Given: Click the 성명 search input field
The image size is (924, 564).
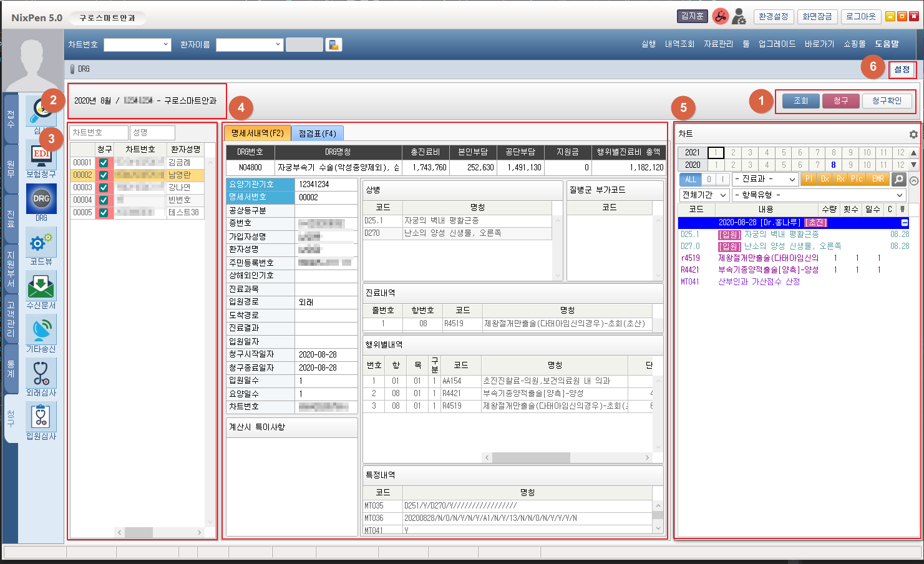Looking at the screenshot, I should [x=152, y=132].
